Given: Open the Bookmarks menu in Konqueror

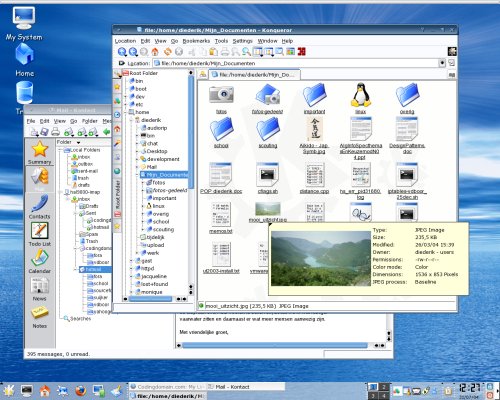Looking at the screenshot, I should pyautogui.click(x=196, y=41).
